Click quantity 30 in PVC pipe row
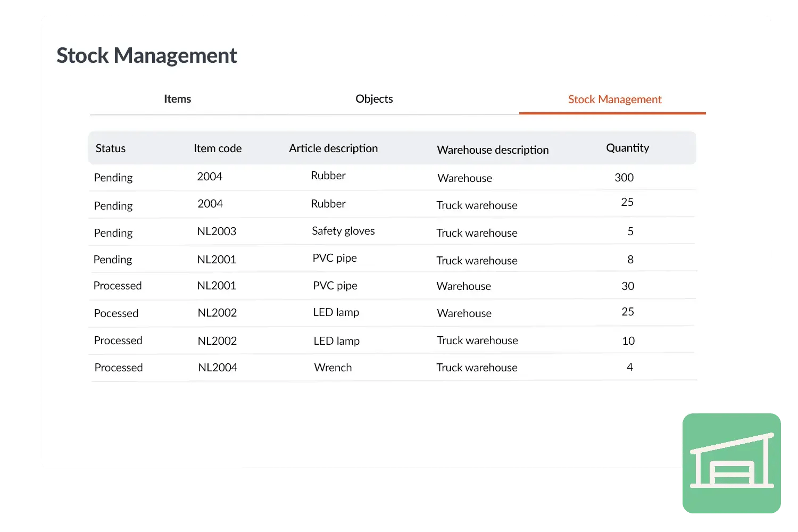The image size is (798, 532). click(628, 286)
